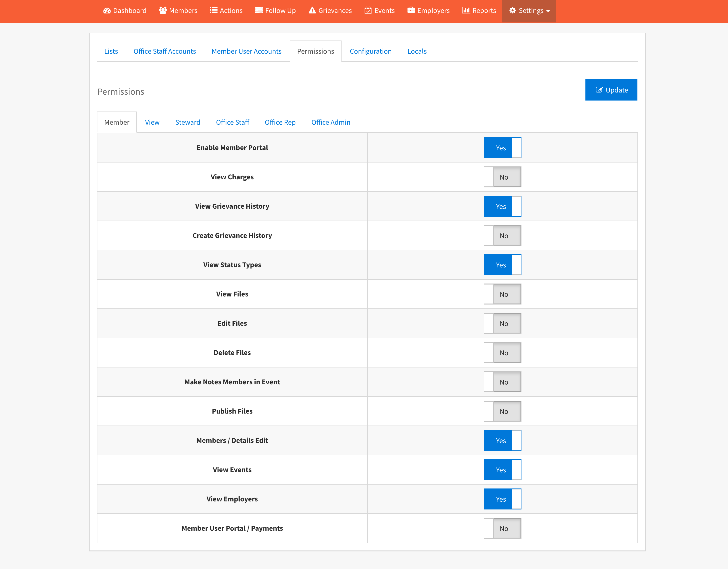Switch to the View role tab
This screenshot has width=728, height=569.
pos(152,122)
